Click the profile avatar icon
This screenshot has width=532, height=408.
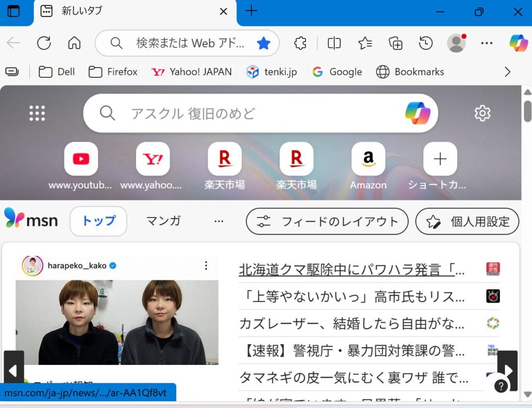[456, 43]
